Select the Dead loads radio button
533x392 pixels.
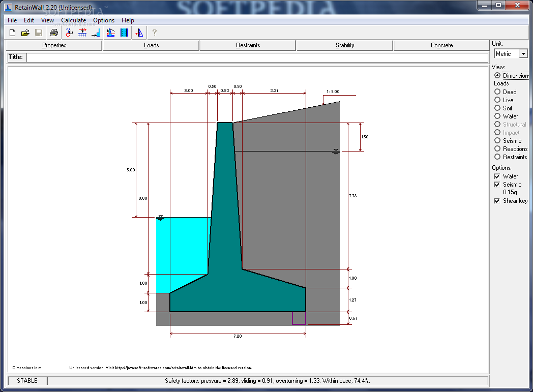tap(497, 92)
